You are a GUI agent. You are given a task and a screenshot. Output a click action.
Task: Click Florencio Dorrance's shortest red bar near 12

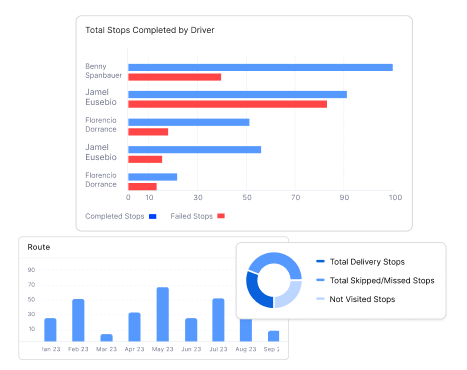point(142,187)
